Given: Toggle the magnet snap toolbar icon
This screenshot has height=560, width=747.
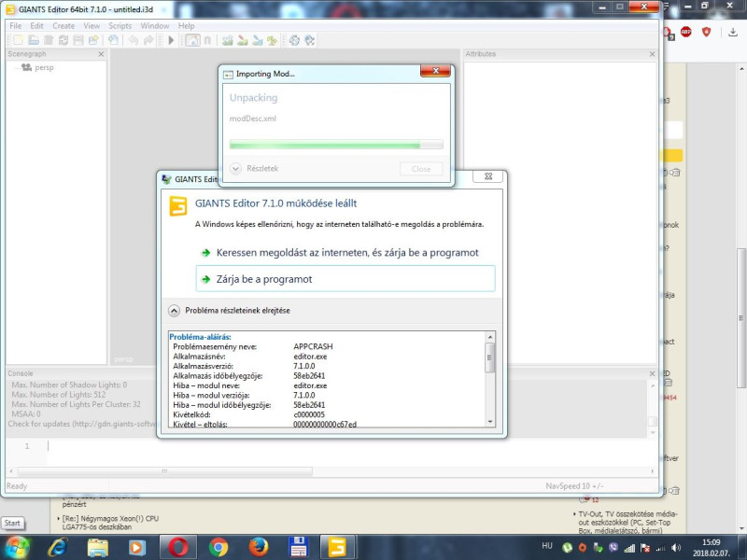Looking at the screenshot, I should tap(207, 40).
